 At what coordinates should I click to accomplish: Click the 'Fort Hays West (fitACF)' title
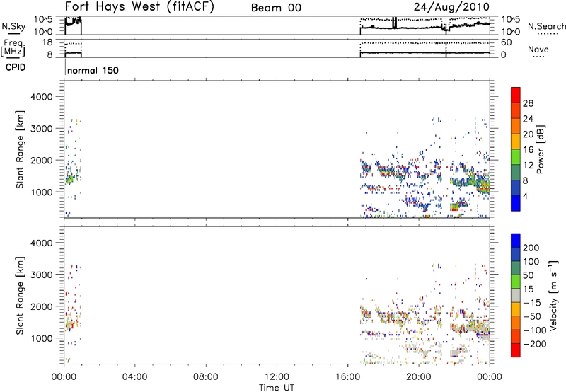tap(139, 7)
